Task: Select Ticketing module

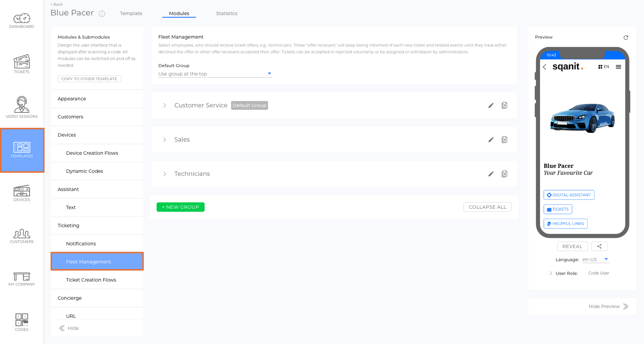Action: click(x=97, y=226)
